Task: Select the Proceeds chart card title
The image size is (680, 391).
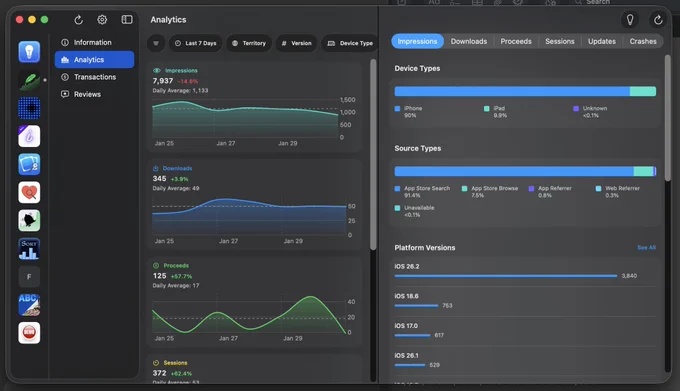Action: (176, 265)
